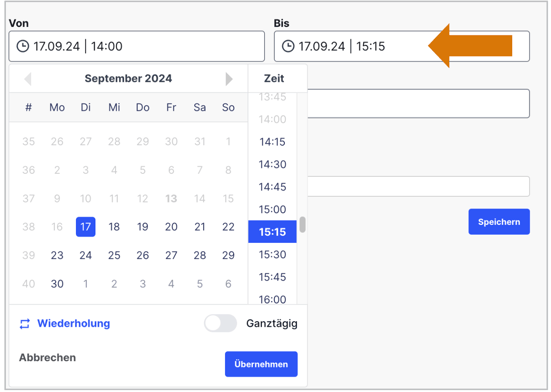Click the Übernehmen button
This screenshot has height=392, width=551.
click(x=261, y=364)
